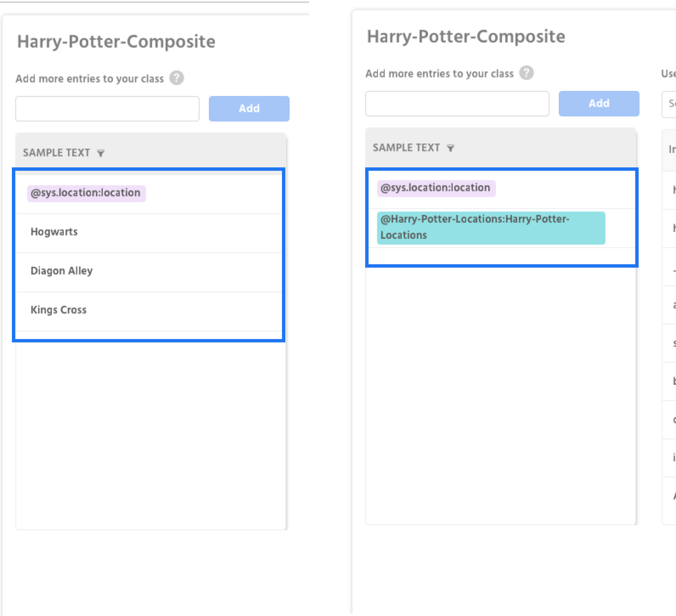The height and width of the screenshot is (616, 676).
Task: Click the partially visible search field at far right
Action: [x=670, y=104]
